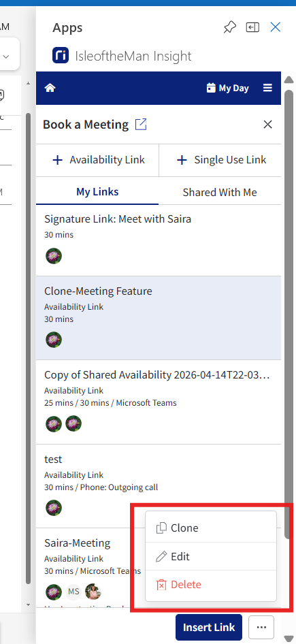Click the home icon in navy bar

50,88
